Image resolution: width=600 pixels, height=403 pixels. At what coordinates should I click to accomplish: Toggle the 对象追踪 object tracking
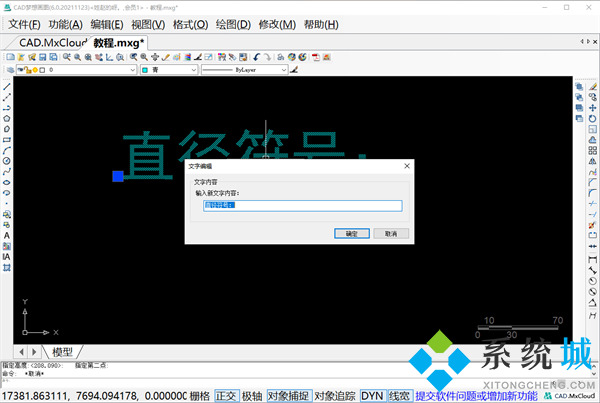click(335, 396)
